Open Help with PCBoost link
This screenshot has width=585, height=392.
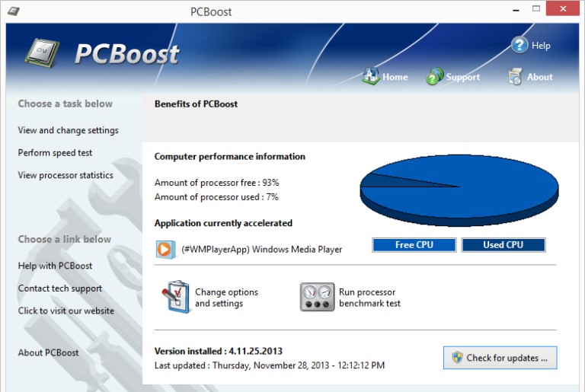pos(55,266)
